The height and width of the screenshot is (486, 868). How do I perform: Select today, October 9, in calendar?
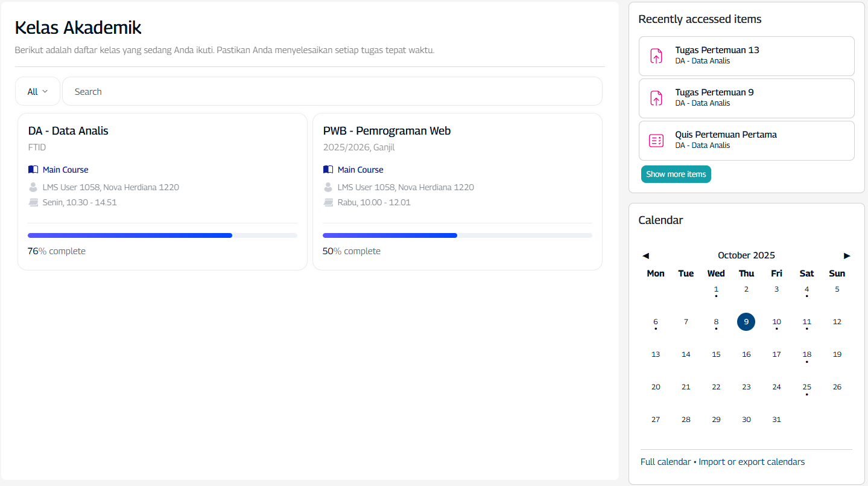746,322
